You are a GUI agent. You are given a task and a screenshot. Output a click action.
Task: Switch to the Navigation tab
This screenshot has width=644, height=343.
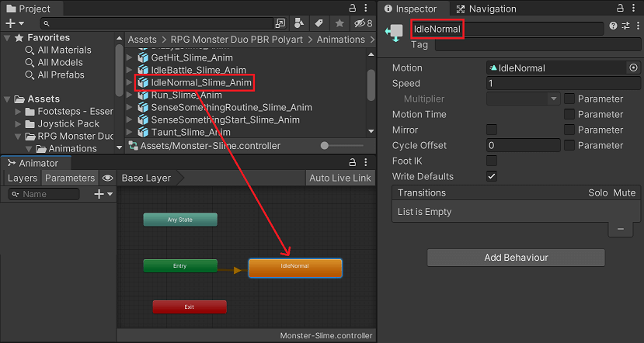click(x=486, y=9)
